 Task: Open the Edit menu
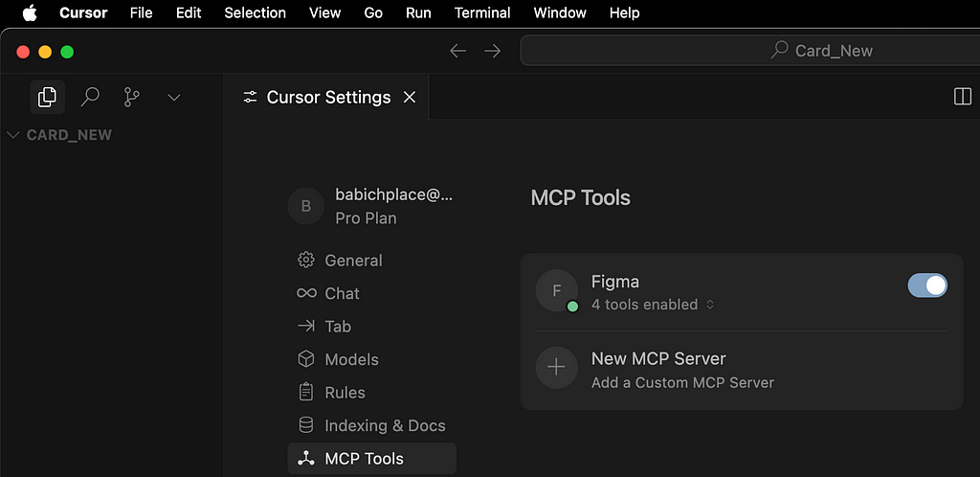pos(189,13)
